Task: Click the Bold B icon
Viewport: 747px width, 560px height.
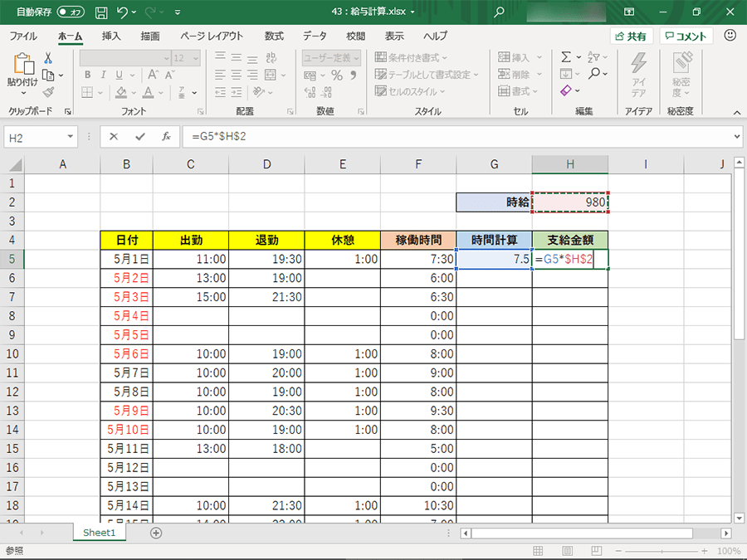Action: [88, 75]
